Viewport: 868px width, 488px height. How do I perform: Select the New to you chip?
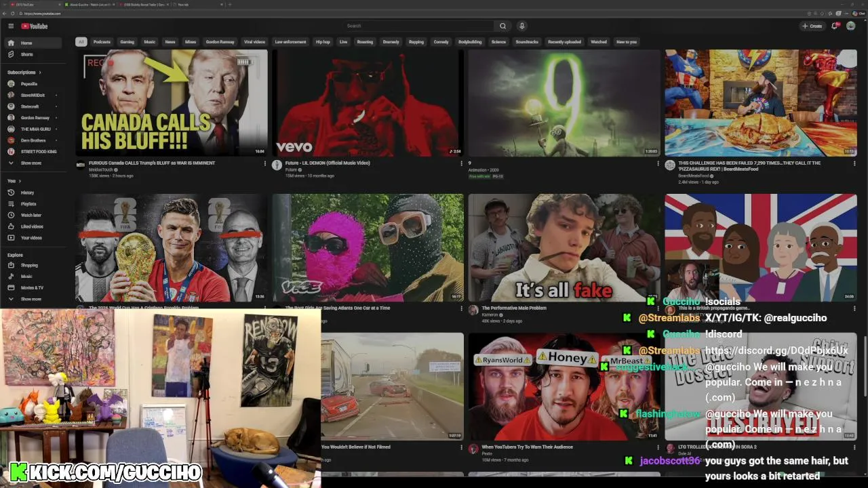627,42
